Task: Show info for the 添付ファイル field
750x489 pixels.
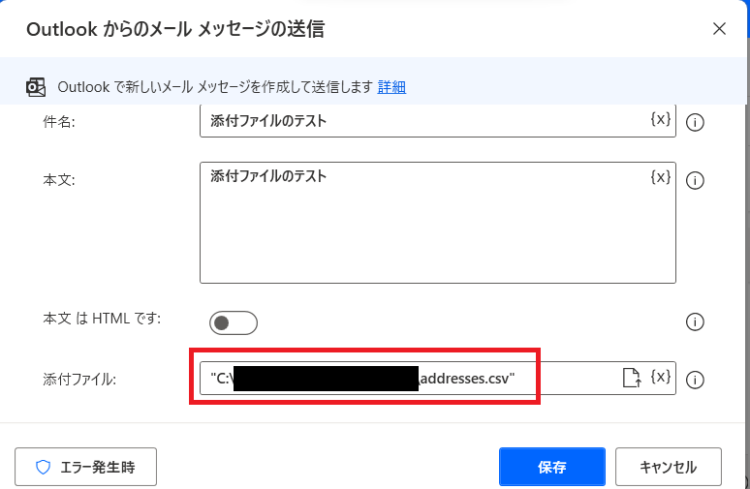Action: point(695,380)
